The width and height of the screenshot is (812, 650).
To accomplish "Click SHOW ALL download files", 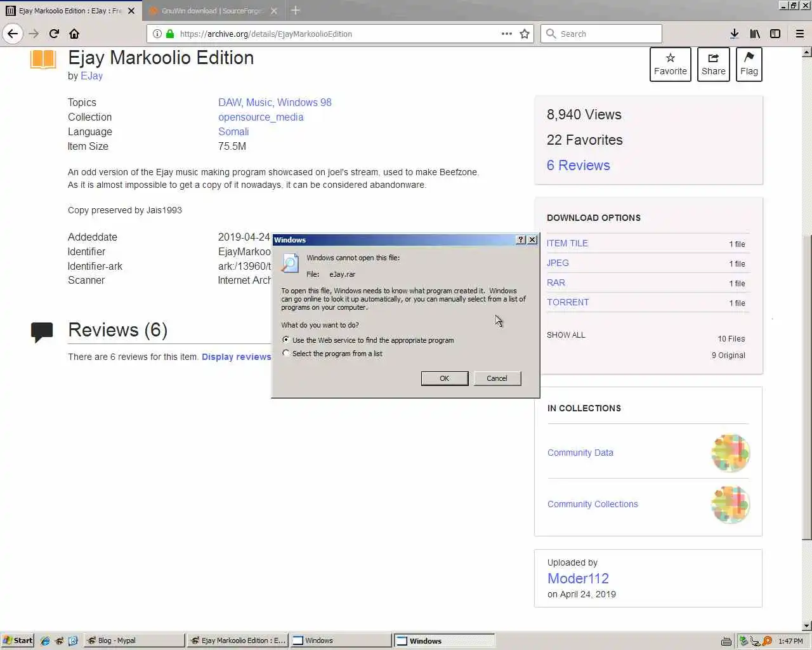I will pyautogui.click(x=566, y=335).
